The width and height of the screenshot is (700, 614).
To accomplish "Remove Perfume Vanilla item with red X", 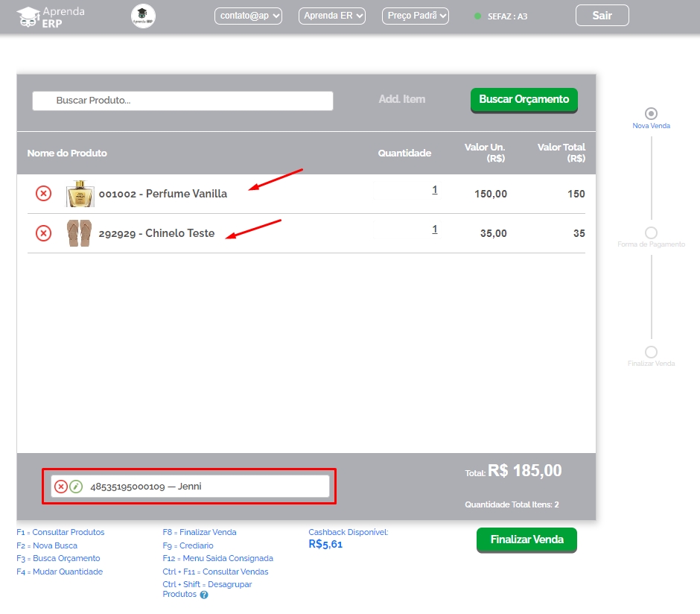I will tap(44, 194).
